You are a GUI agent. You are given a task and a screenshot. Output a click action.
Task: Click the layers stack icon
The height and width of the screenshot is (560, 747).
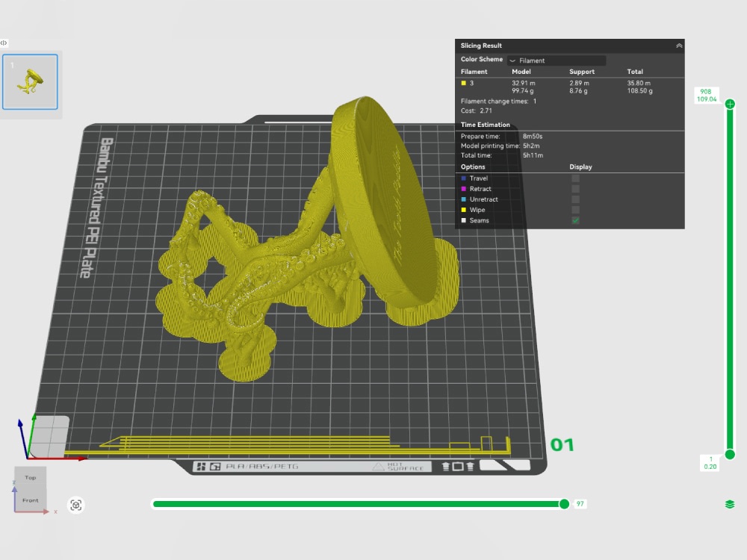coord(729,504)
